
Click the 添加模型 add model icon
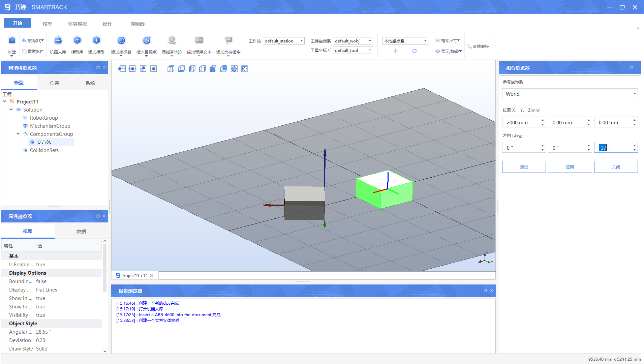coord(96,40)
